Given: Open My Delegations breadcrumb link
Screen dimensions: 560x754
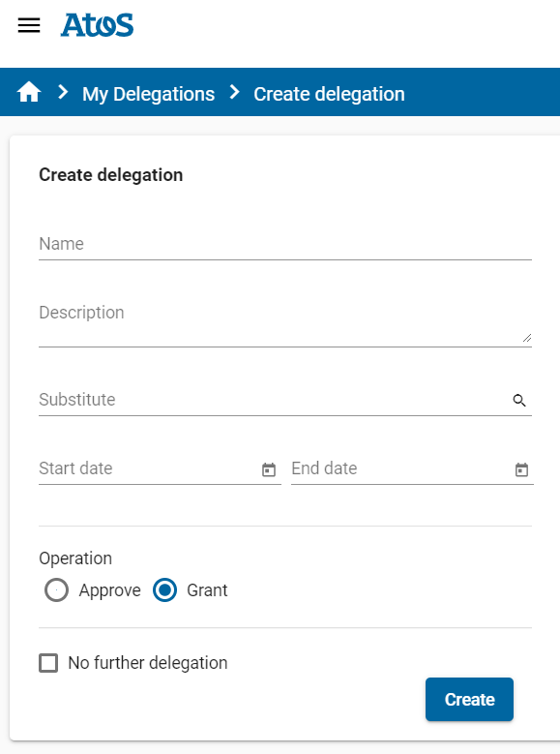Looking at the screenshot, I should [148, 94].
